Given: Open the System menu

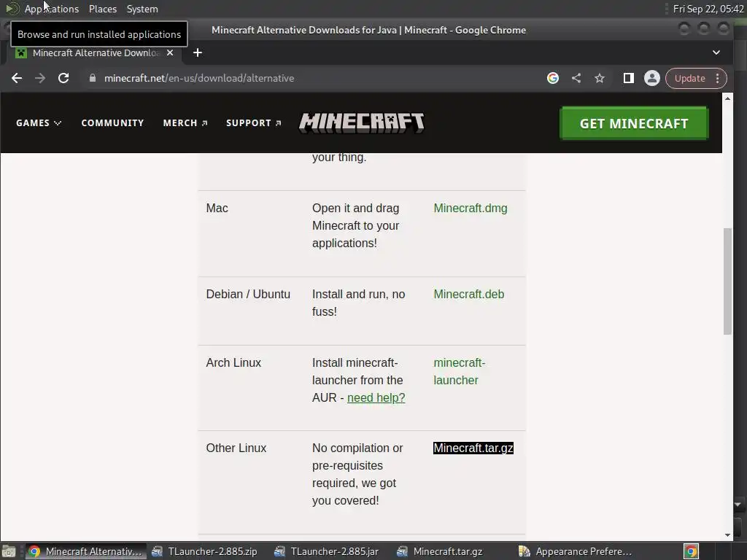Looking at the screenshot, I should tap(142, 9).
